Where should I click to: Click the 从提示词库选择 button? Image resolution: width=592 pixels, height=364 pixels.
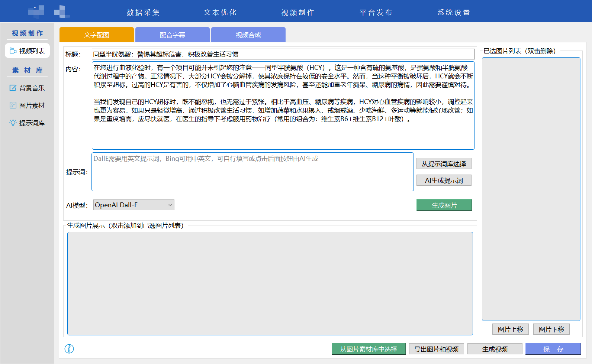444,164
